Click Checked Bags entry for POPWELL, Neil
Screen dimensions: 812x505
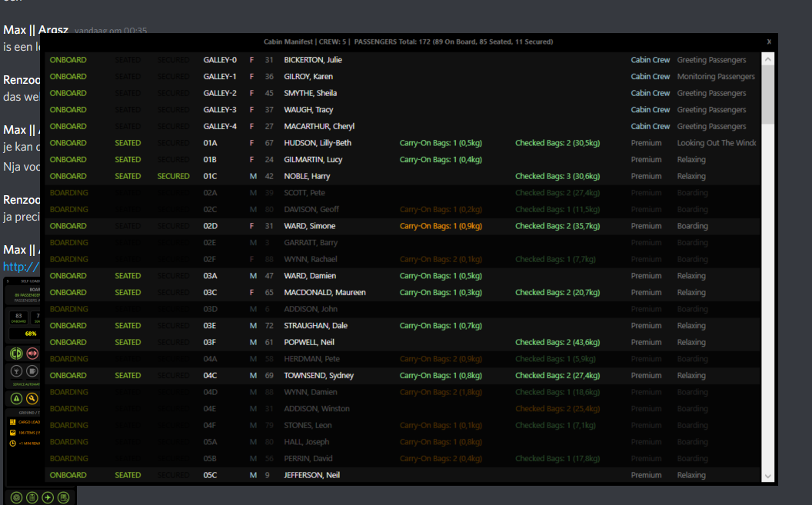coord(557,342)
